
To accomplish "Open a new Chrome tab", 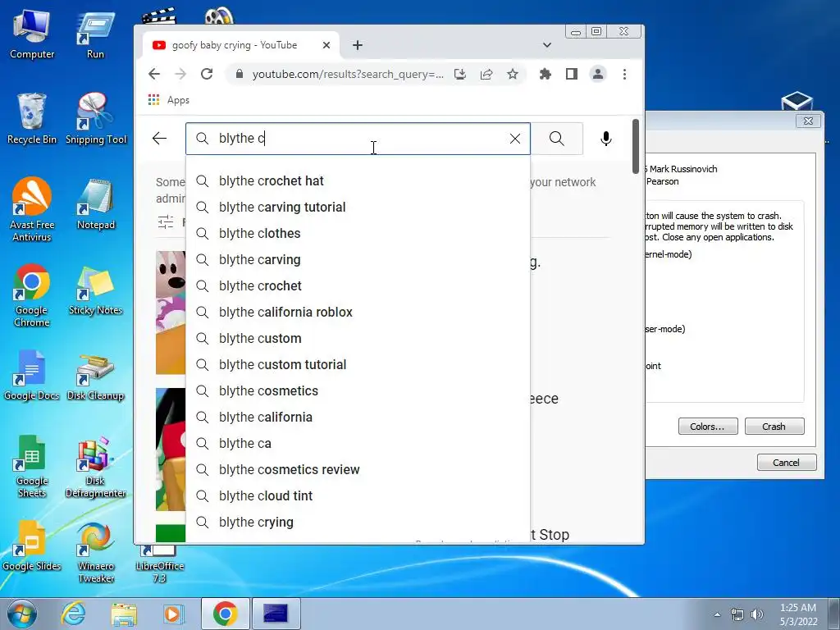I will pyautogui.click(x=358, y=46).
